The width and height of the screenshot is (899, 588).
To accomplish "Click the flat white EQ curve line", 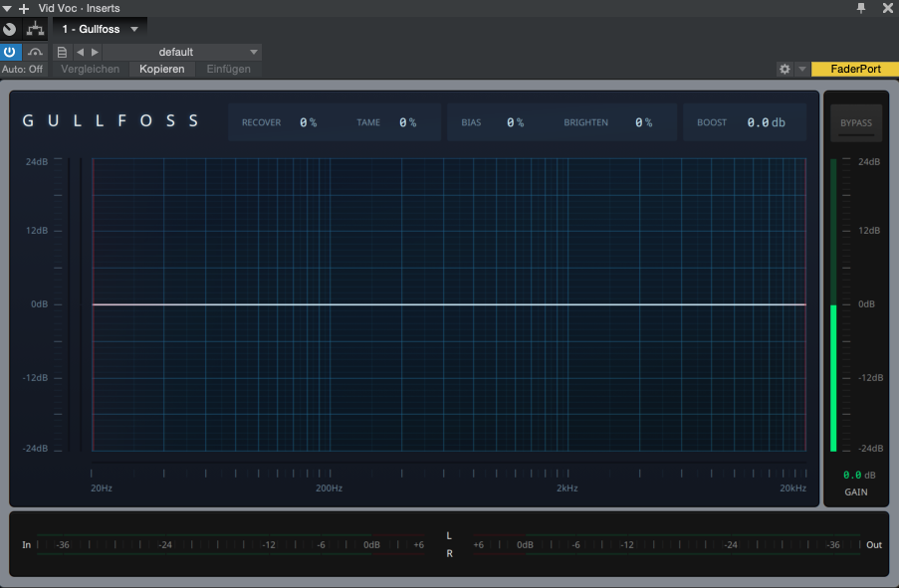I will [450, 304].
